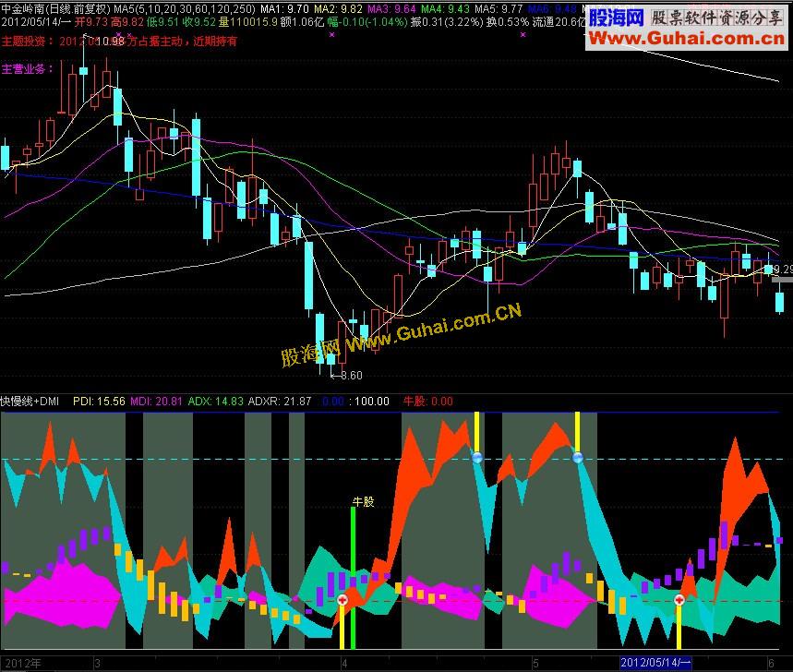Click the second blue ball marker after May
793x672 pixels.
click(578, 458)
